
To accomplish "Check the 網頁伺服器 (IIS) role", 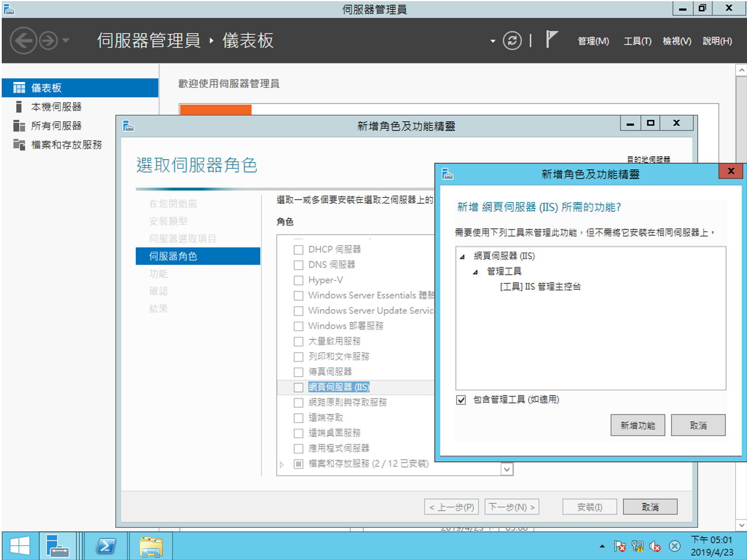I will pyautogui.click(x=298, y=387).
